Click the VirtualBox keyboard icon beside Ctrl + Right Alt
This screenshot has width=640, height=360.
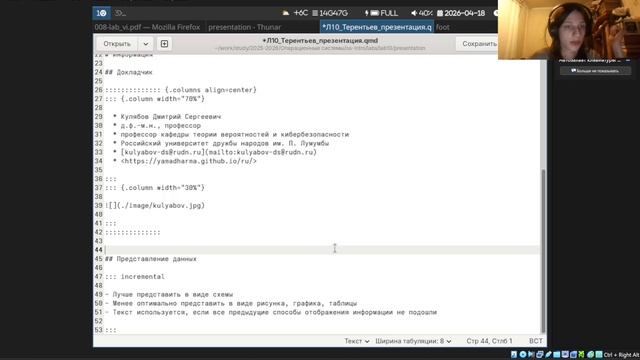pyautogui.click(x=599, y=354)
